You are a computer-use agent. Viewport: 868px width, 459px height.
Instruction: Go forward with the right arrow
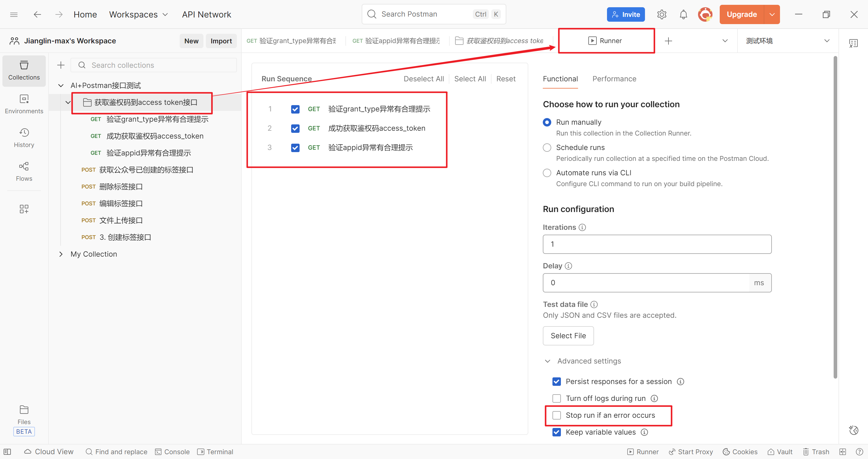[x=59, y=14]
